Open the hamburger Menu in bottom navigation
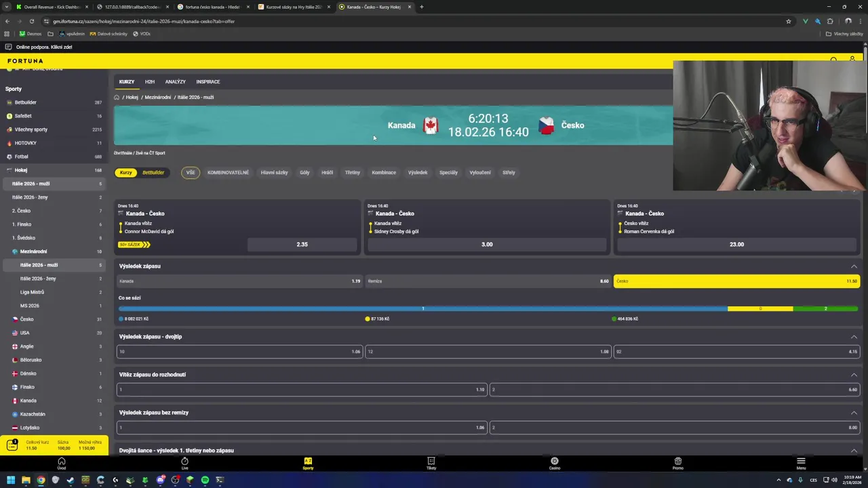This screenshot has width=868, height=488. 801,464
